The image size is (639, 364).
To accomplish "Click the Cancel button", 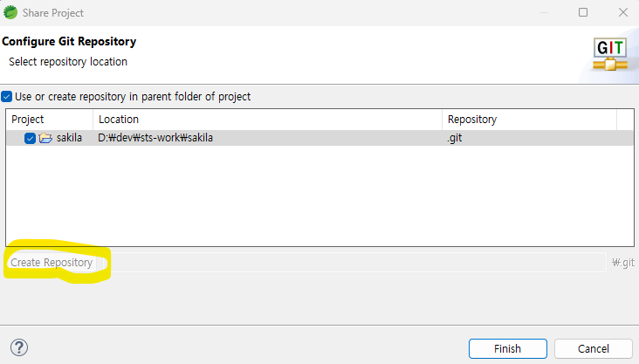I will click(594, 349).
